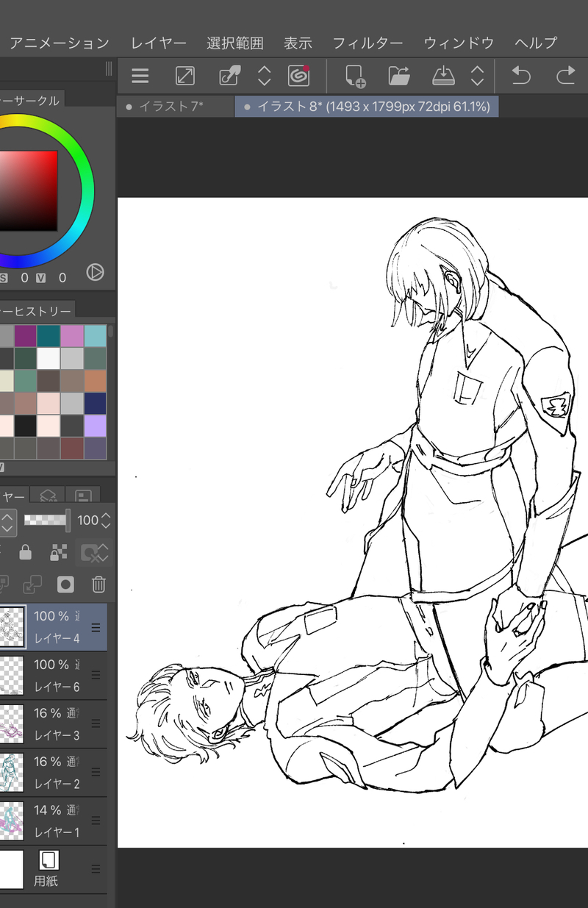Click the canvas fit-to-screen arrows icon
This screenshot has height=908, width=588.
point(185,76)
